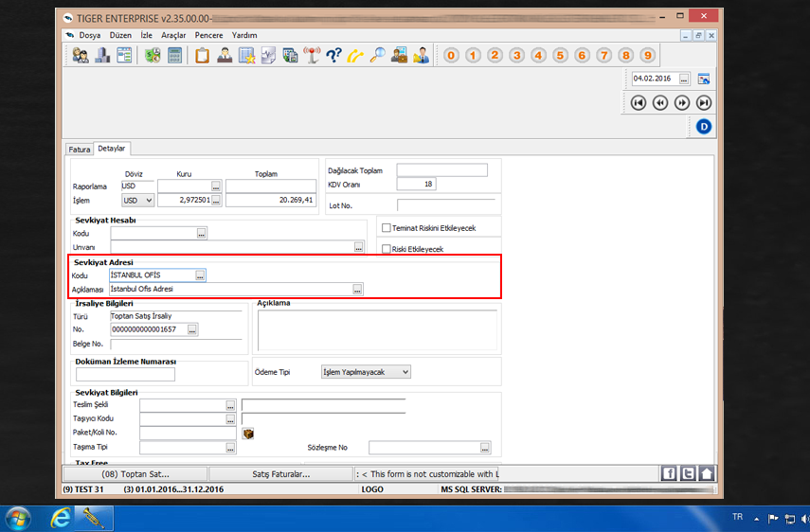
Task: Click the orange number 5 shortcut button
Action: (560, 55)
